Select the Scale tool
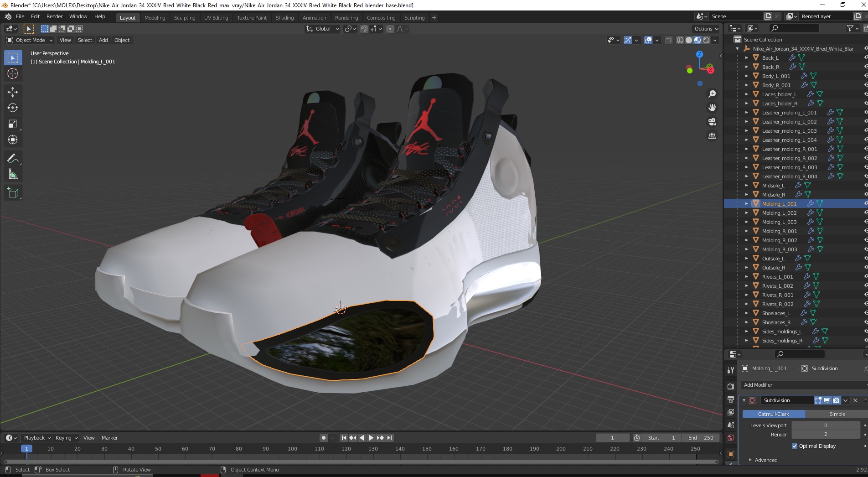 click(13, 124)
